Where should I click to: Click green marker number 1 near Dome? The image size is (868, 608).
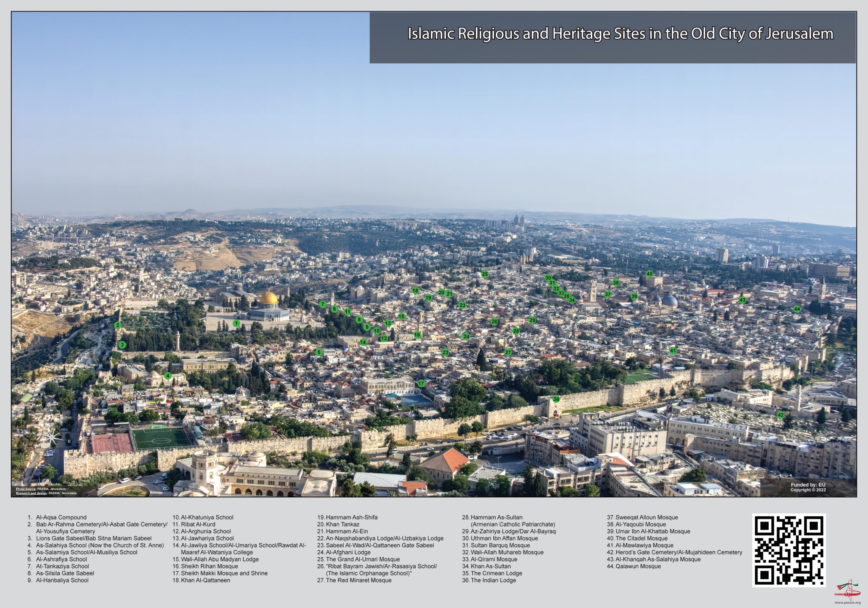click(236, 323)
